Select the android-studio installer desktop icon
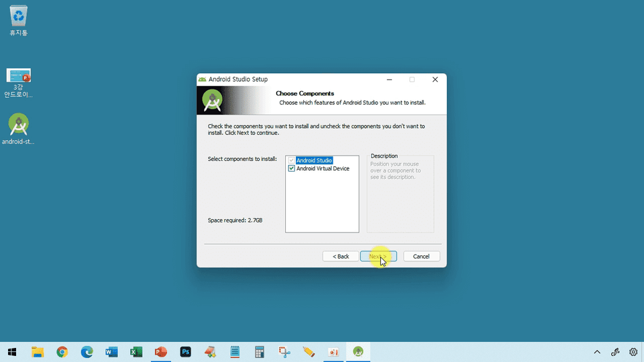Image resolution: width=644 pixels, height=362 pixels. click(19, 129)
